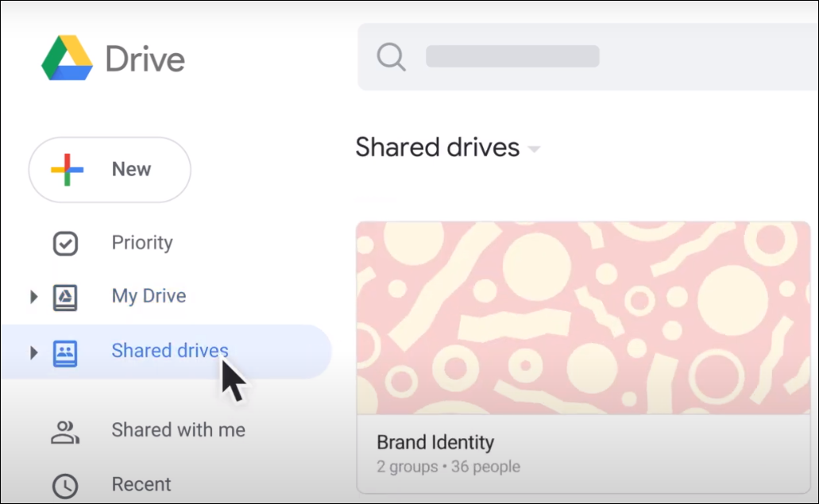Expand the Shared drives tree arrow
The height and width of the screenshot is (504, 819).
[x=33, y=352]
